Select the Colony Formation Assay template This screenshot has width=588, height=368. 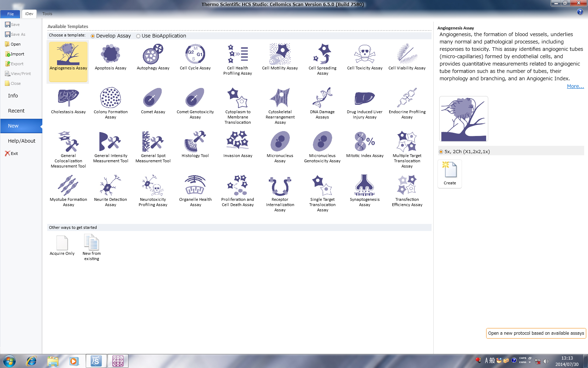(111, 104)
